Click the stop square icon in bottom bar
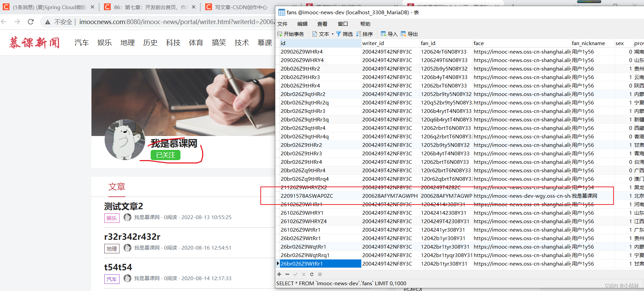 [320, 274]
